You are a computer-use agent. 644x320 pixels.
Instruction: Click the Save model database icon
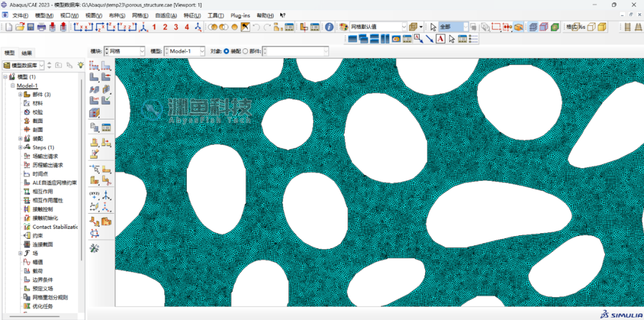point(30,27)
